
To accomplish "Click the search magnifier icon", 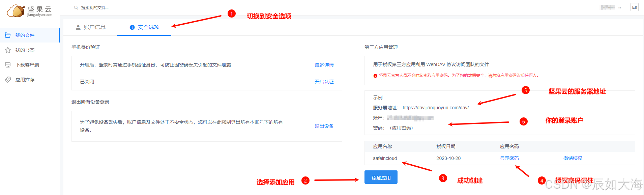I will [76, 8].
